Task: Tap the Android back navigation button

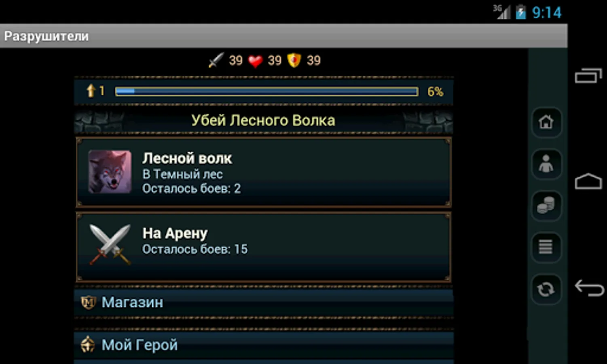Action: pos(589,288)
